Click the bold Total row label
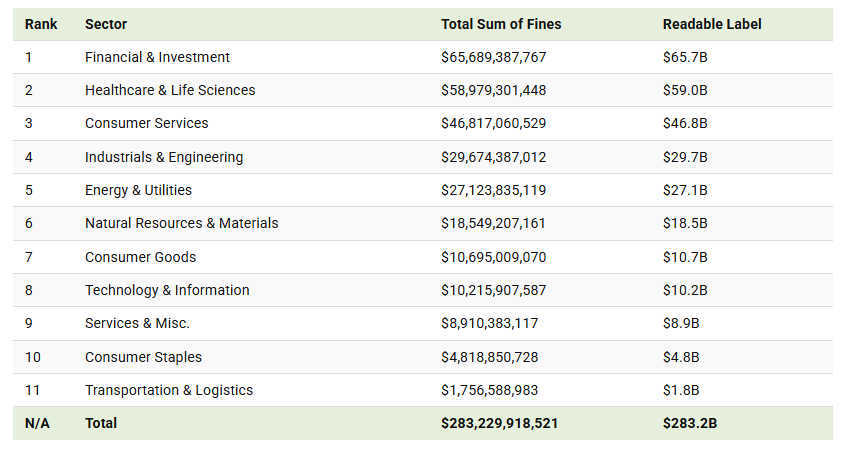The height and width of the screenshot is (450, 852). [x=101, y=423]
